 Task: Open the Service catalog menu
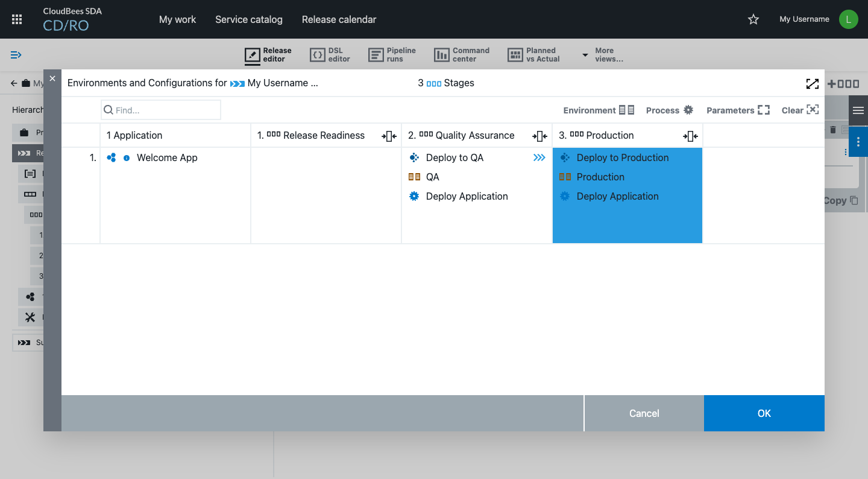click(248, 19)
